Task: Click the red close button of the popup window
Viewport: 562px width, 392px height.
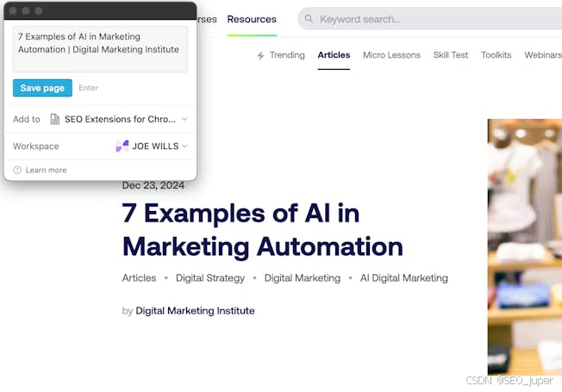Action: pyautogui.click(x=13, y=10)
